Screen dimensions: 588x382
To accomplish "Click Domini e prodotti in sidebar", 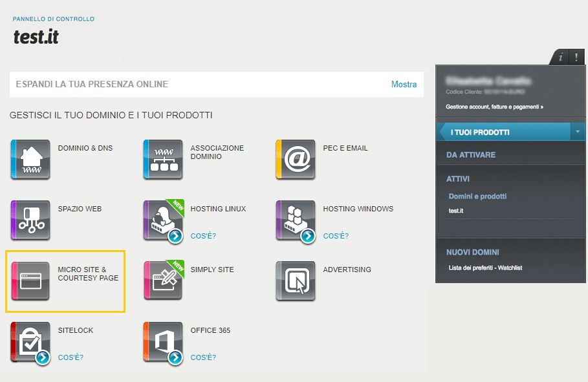I will point(477,196).
